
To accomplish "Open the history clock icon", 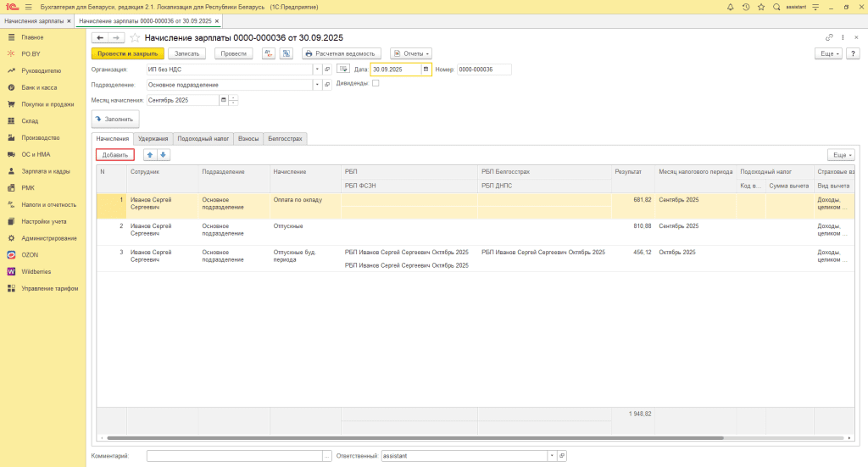I will [x=745, y=7].
